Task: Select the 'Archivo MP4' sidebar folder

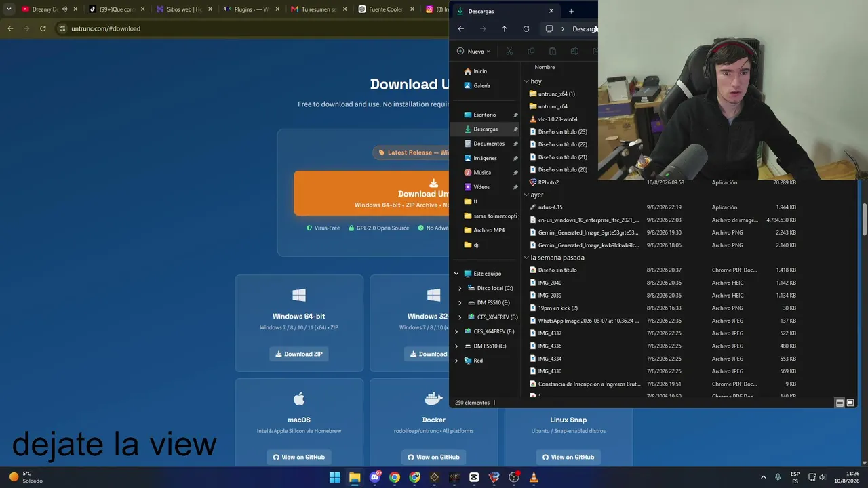Action: click(x=484, y=230)
